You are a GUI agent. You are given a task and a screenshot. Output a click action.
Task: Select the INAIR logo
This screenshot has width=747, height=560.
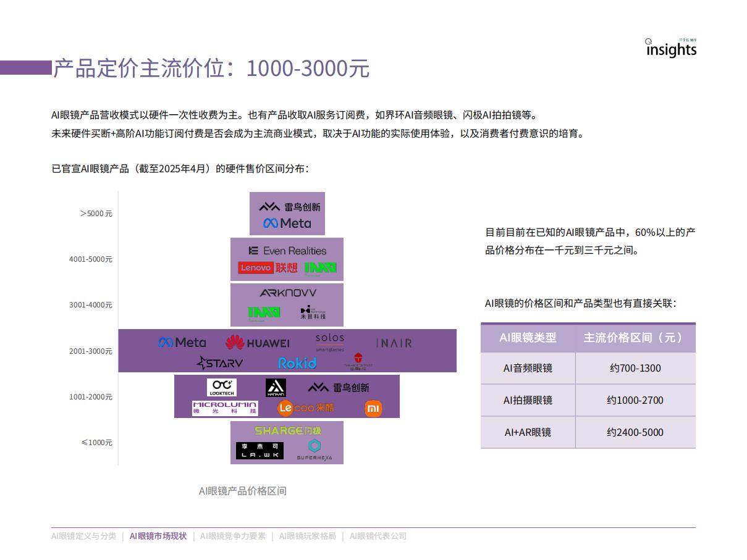coord(394,343)
